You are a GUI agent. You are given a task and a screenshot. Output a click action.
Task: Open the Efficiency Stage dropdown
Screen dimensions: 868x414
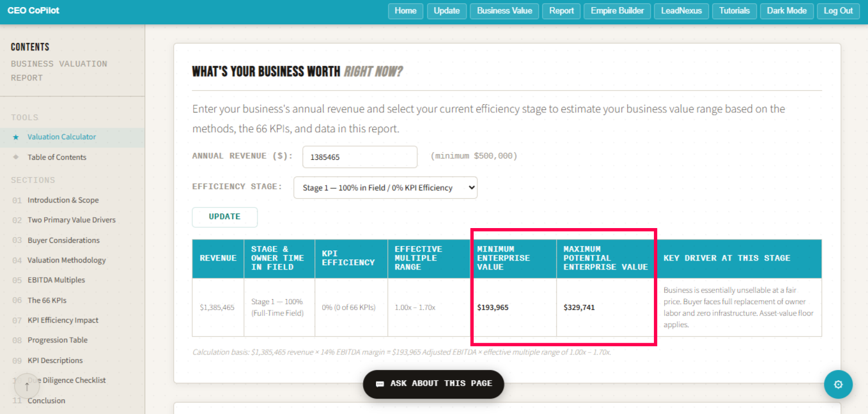(385, 188)
